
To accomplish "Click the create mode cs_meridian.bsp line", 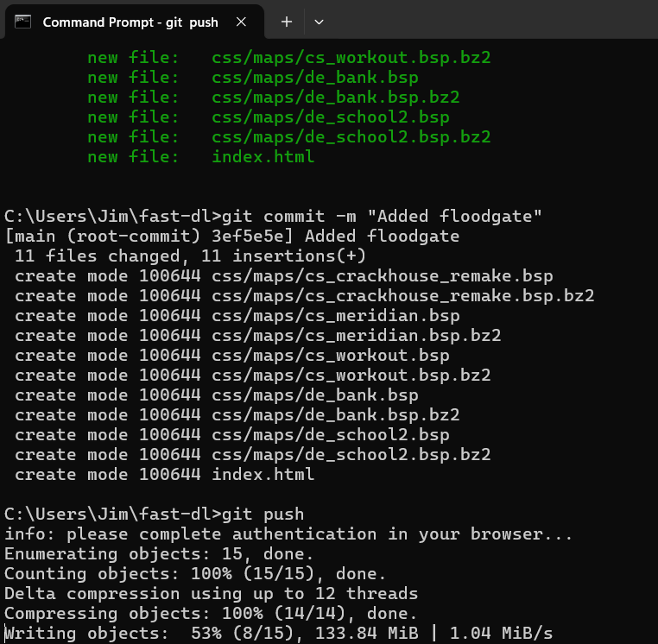I will point(237,315).
